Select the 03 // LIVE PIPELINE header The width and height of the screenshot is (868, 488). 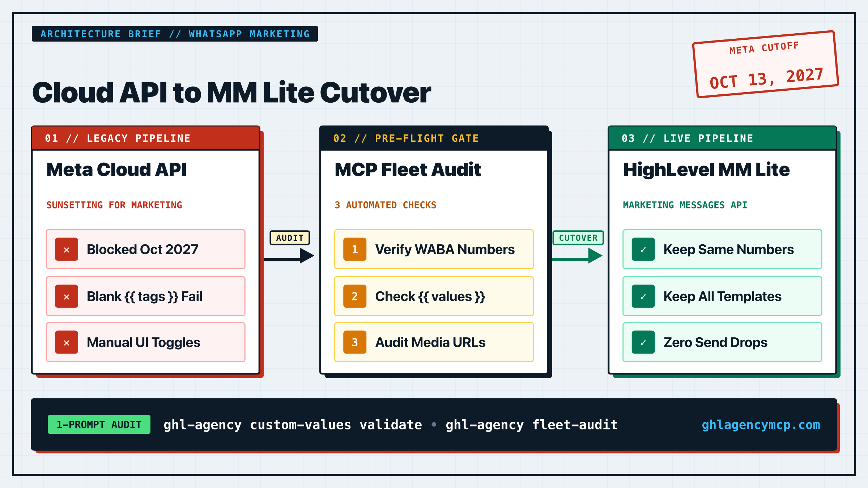click(x=722, y=138)
